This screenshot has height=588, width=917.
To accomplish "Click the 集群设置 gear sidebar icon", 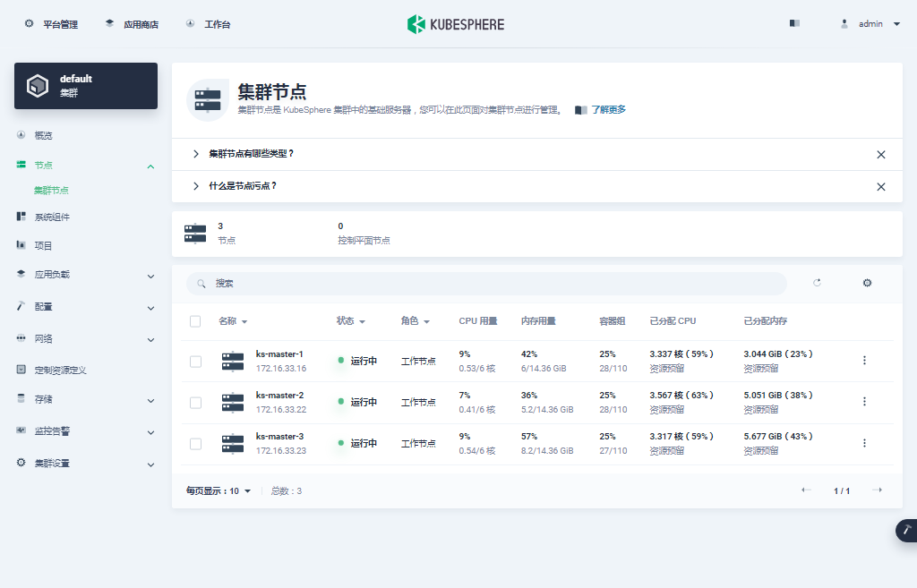I will click(21, 463).
